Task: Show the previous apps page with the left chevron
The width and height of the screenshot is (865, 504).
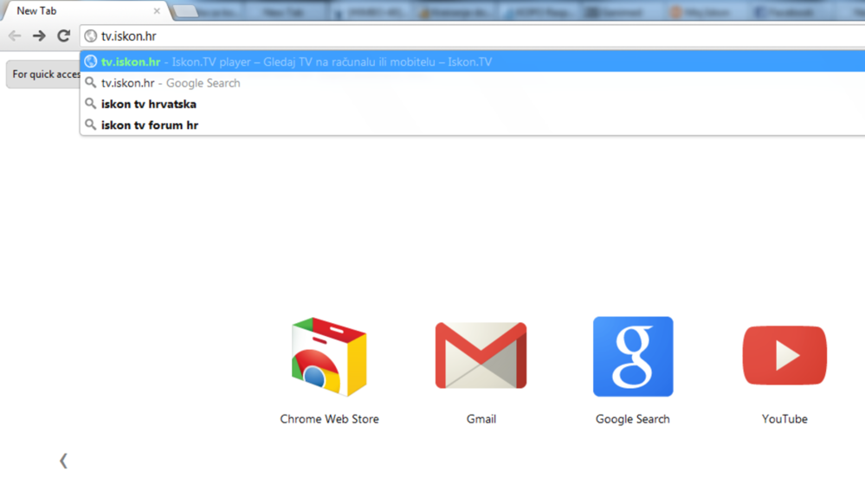Action: 63,461
